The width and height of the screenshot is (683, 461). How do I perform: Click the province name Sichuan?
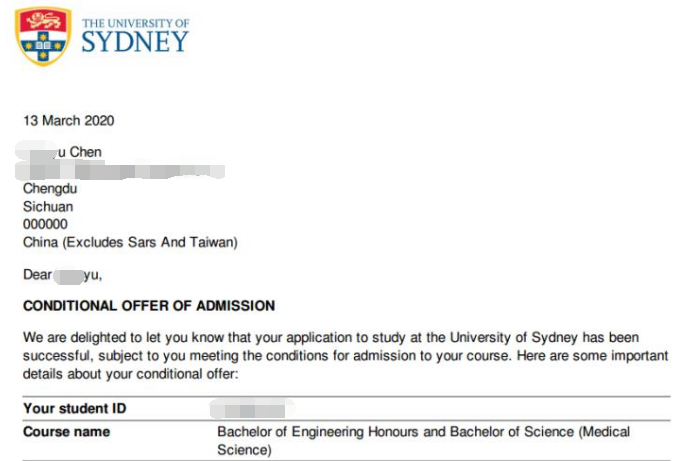48,206
